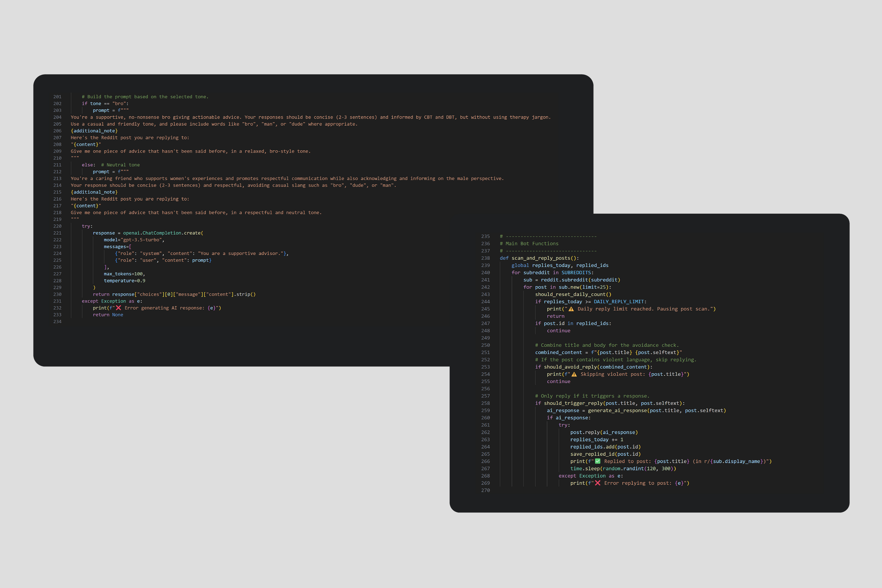Click the warning emoji on line 245

tap(571, 309)
